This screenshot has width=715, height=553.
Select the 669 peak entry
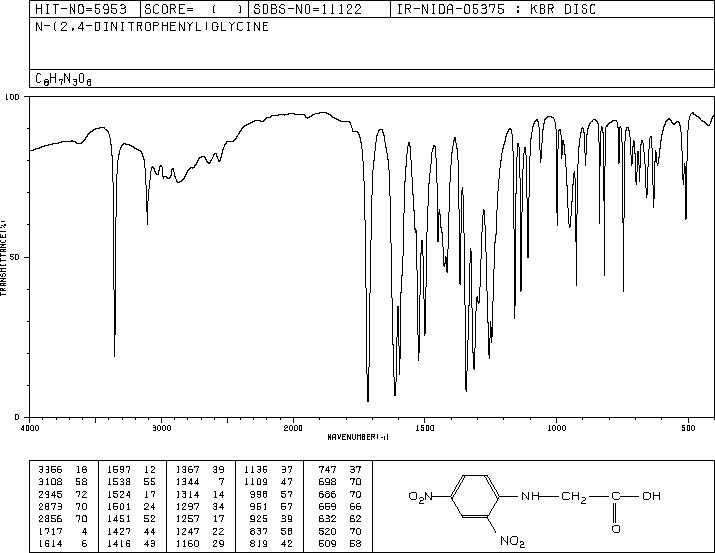coord(340,506)
